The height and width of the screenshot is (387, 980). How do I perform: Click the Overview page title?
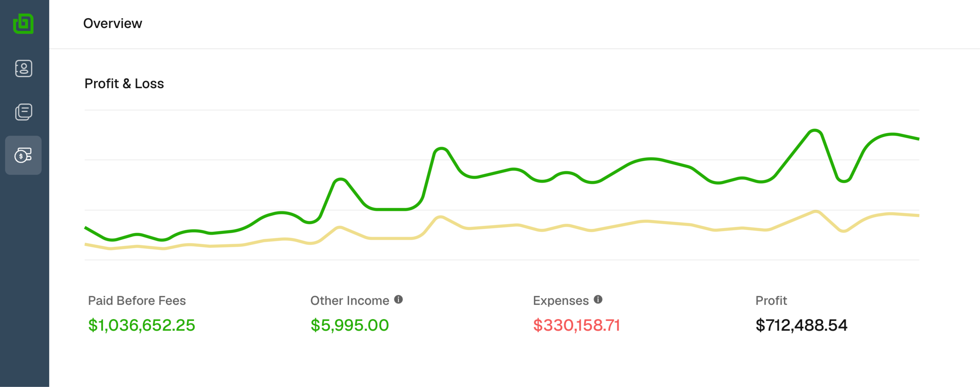(x=113, y=24)
